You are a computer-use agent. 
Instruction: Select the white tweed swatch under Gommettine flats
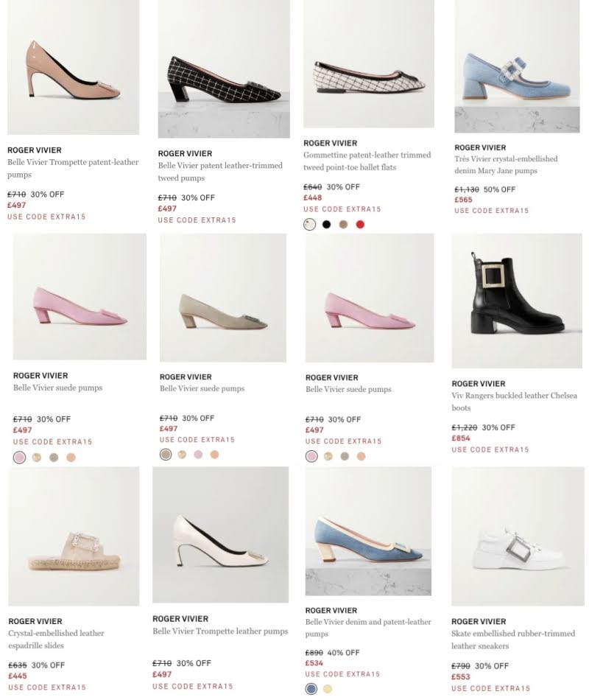[310, 225]
